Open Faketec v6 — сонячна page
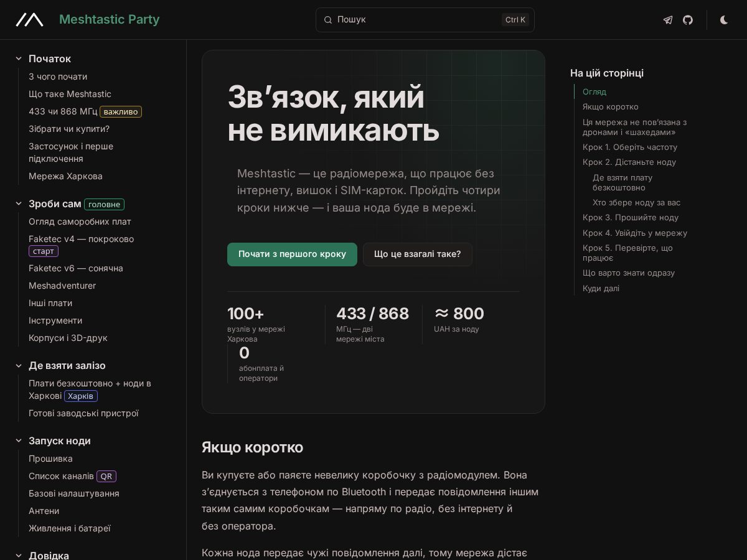This screenshot has width=747, height=560. tap(76, 268)
